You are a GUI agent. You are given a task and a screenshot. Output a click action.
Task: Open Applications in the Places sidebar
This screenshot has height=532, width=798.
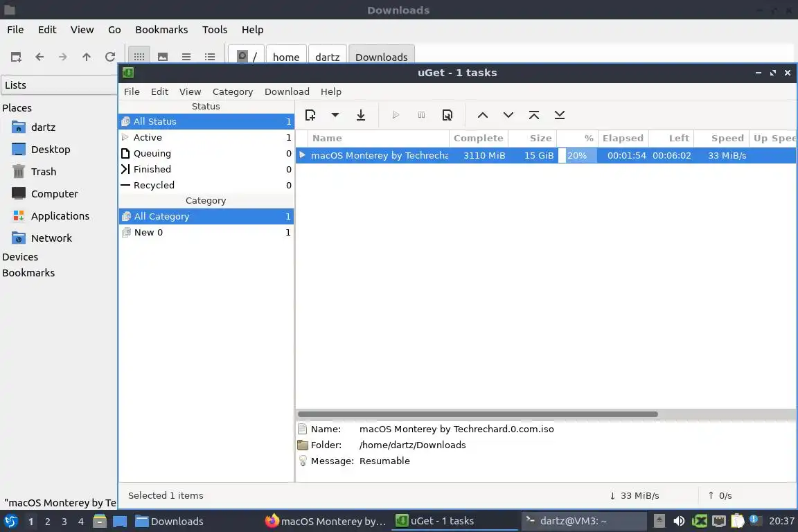point(51,216)
